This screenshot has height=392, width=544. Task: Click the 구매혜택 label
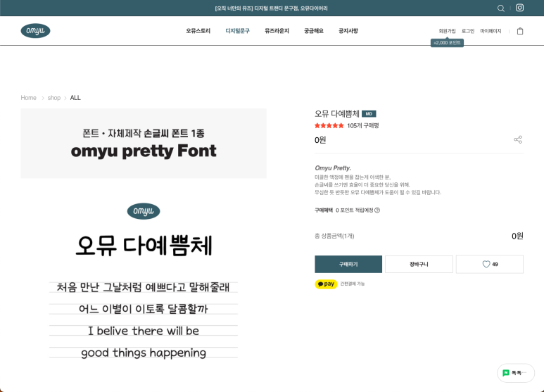324,210
